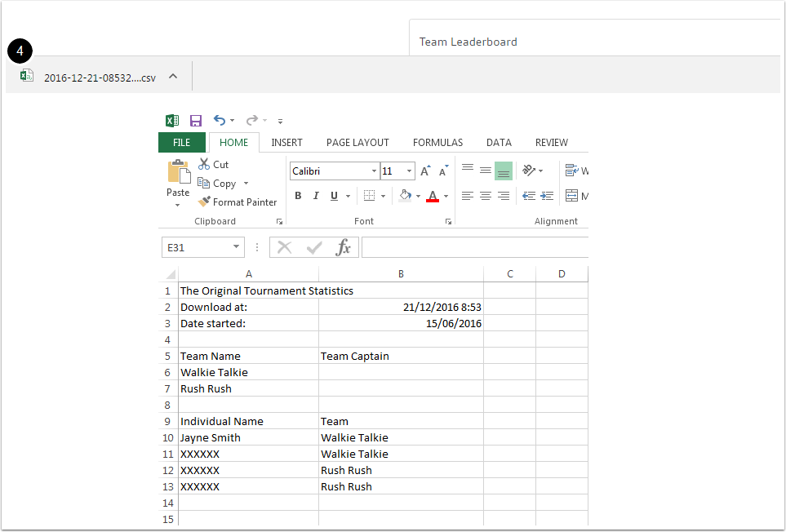Center text horizontally
Screen dimensions: 786x532
coord(486,196)
